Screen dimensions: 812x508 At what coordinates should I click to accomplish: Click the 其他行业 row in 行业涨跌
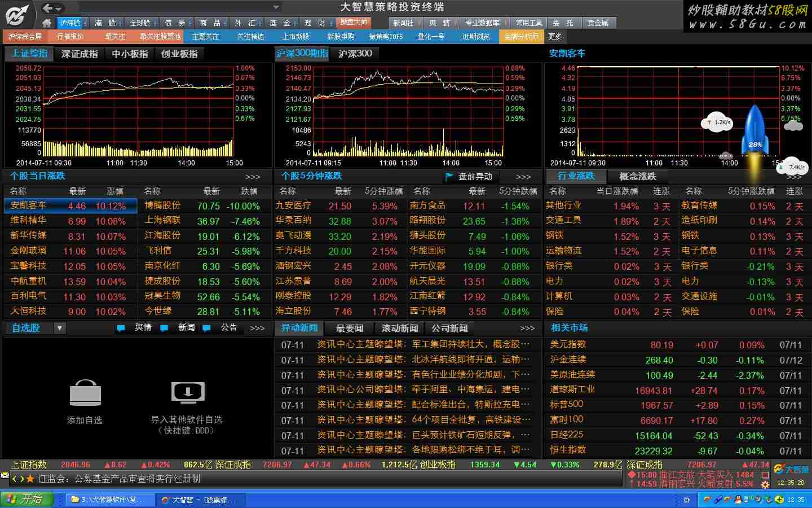tap(610, 206)
